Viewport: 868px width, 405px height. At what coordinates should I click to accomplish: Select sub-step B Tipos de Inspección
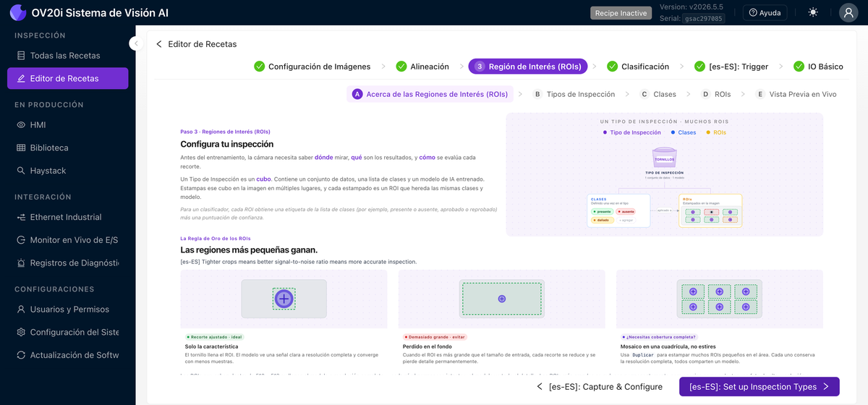(574, 94)
